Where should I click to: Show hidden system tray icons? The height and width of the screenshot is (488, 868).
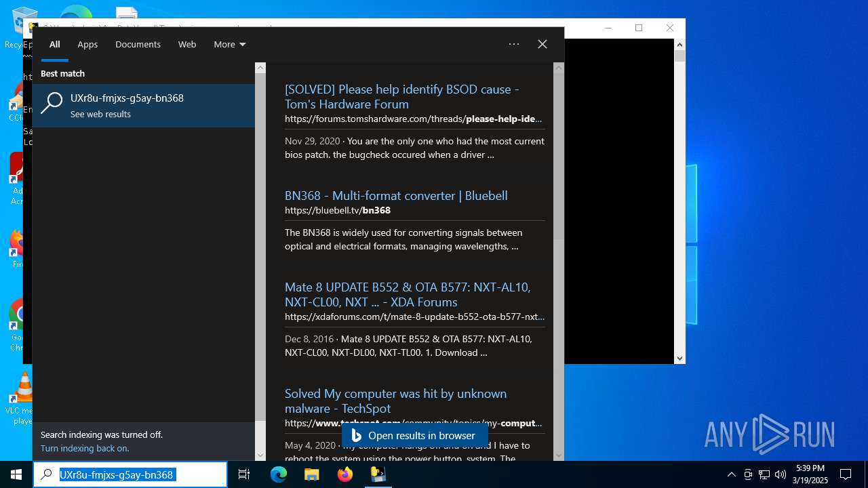pyautogui.click(x=731, y=474)
